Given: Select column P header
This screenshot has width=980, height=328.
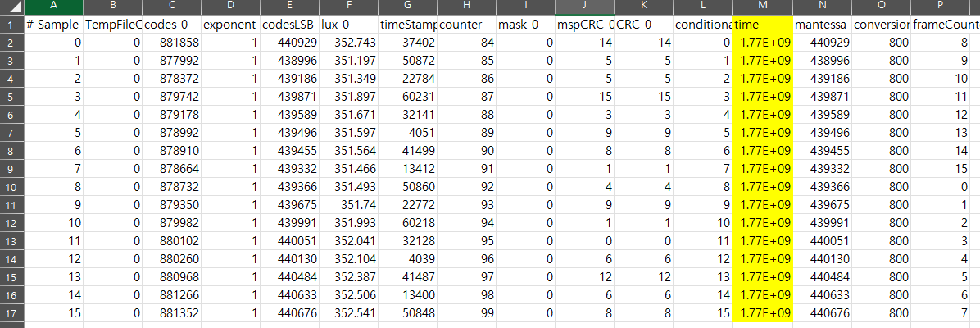Looking at the screenshot, I should [x=945, y=7].
